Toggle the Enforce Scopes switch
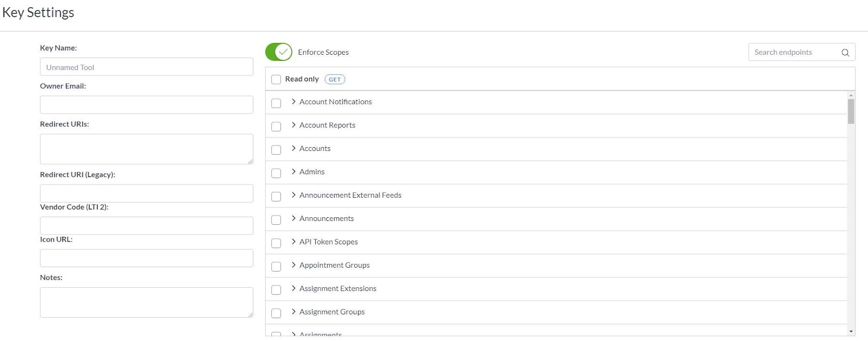Screen dimensions: 868x341 pos(279,52)
